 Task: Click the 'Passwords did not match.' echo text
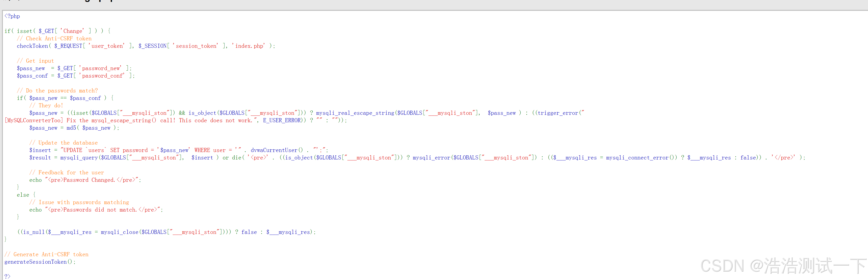coord(100,209)
